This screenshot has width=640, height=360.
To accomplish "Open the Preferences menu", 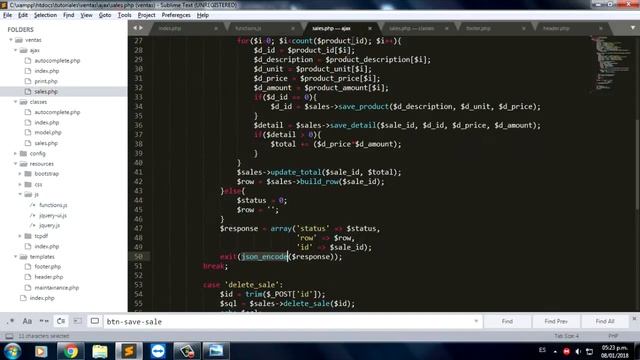I will click(176, 15).
